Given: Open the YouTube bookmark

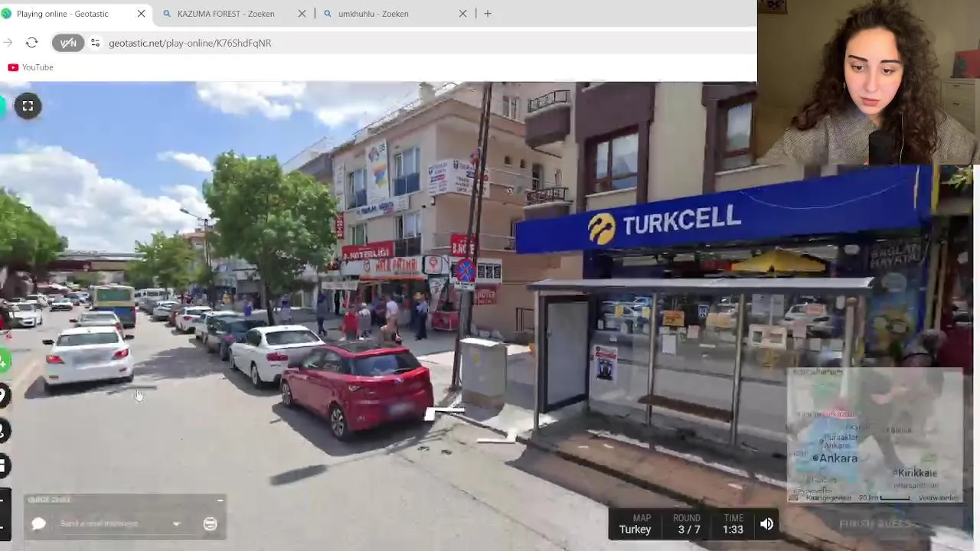Looking at the screenshot, I should click(31, 67).
